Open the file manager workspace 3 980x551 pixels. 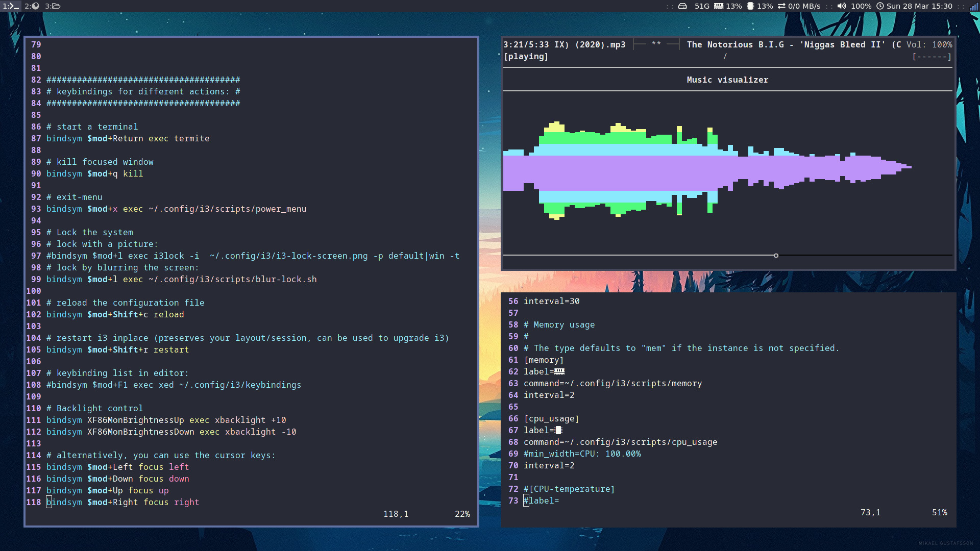click(53, 6)
